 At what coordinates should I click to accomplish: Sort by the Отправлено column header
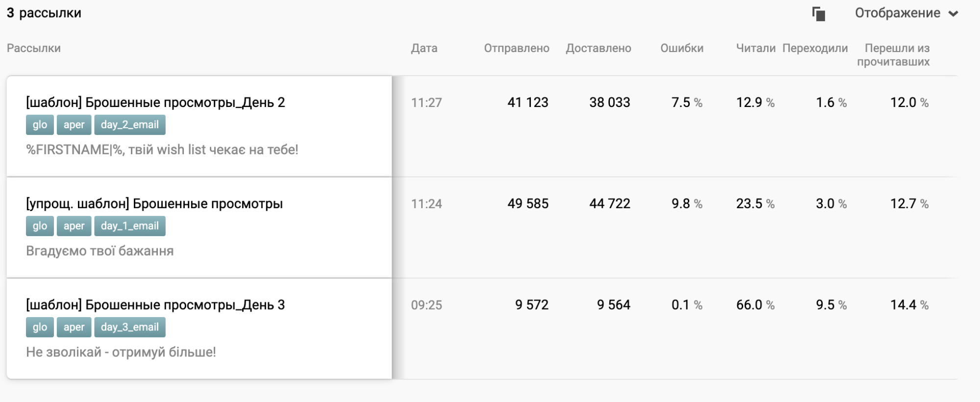tap(516, 48)
